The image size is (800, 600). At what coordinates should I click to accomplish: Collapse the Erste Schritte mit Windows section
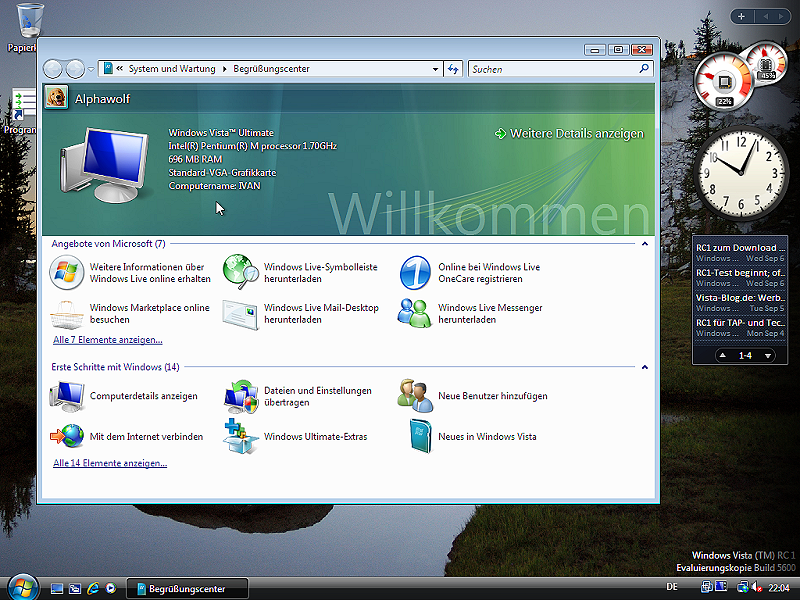point(644,367)
